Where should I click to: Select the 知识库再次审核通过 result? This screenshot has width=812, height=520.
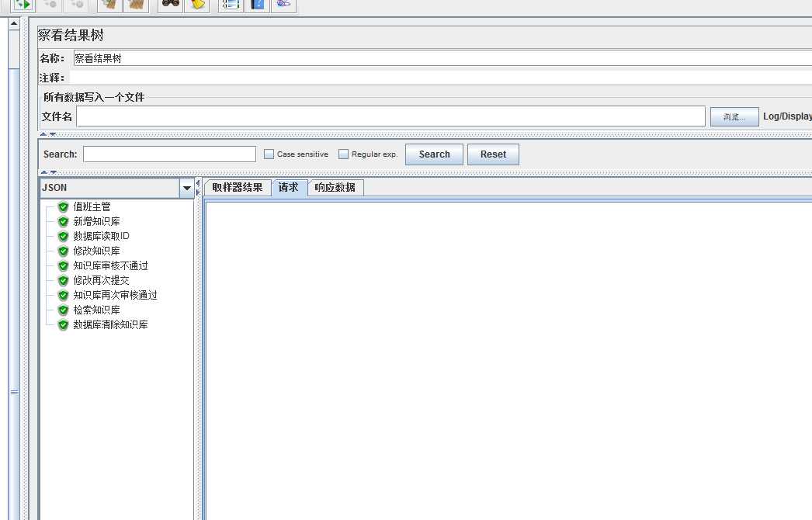point(115,295)
